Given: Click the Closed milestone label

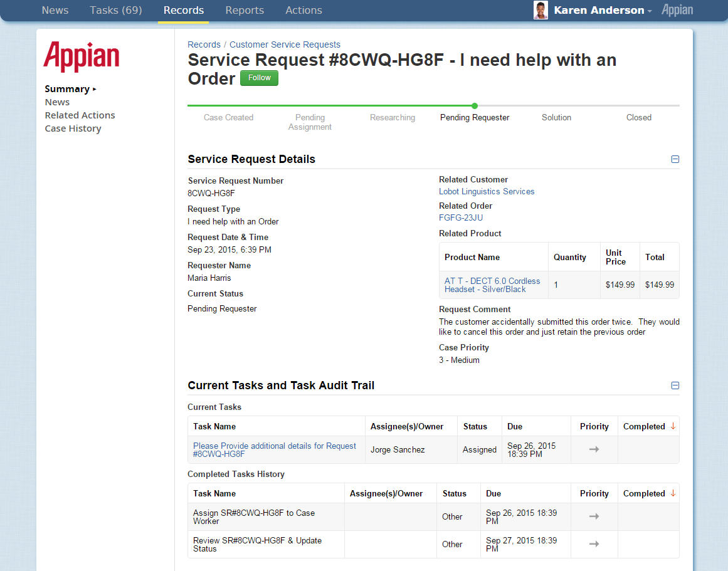Looking at the screenshot, I should [x=638, y=117].
